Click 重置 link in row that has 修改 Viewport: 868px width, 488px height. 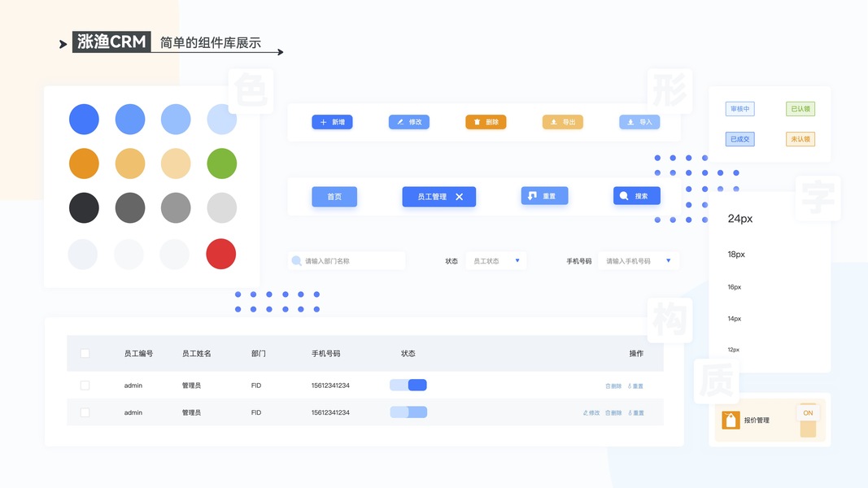click(x=635, y=412)
